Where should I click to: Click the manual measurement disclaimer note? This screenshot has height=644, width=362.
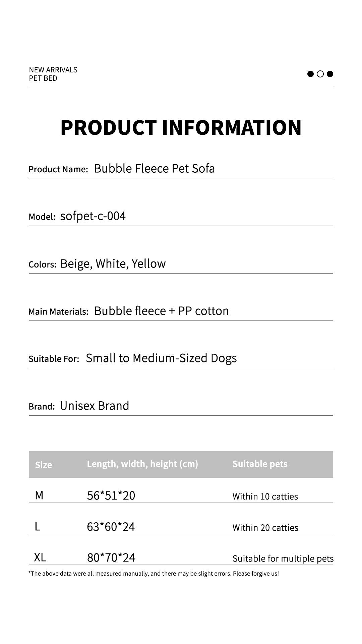154,574
